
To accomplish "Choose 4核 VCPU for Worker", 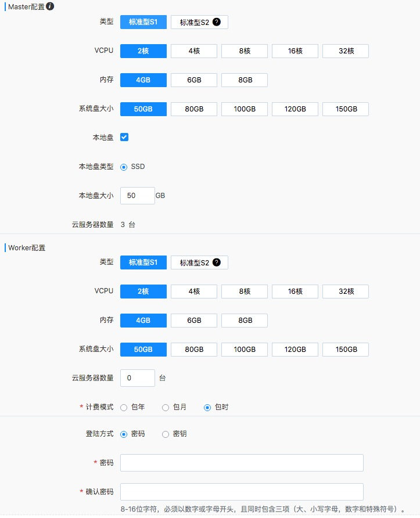I will tap(194, 292).
